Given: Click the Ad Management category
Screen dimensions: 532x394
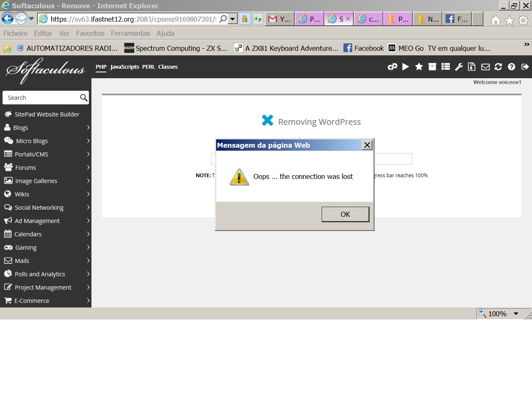Looking at the screenshot, I should pyautogui.click(x=46, y=221).
